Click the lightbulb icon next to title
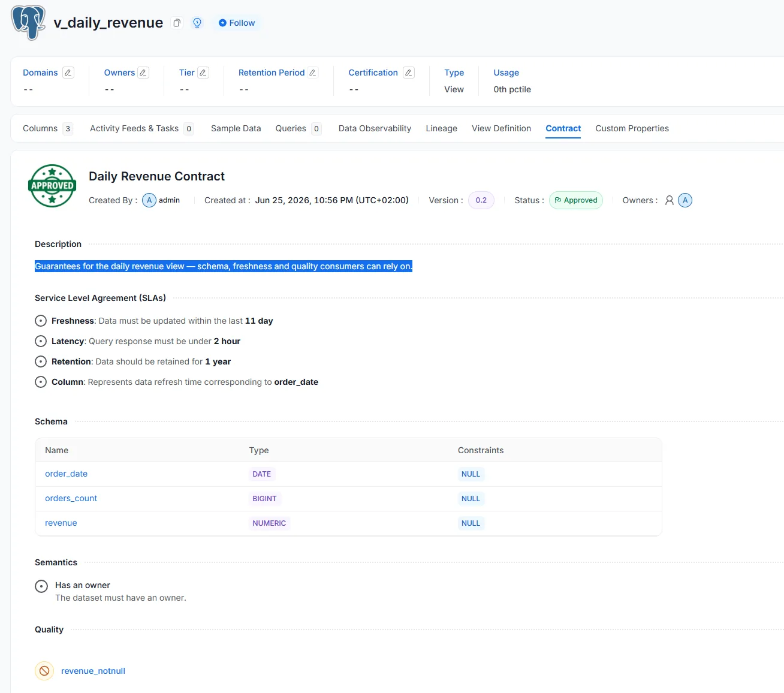This screenshot has width=784, height=693. 197,23
